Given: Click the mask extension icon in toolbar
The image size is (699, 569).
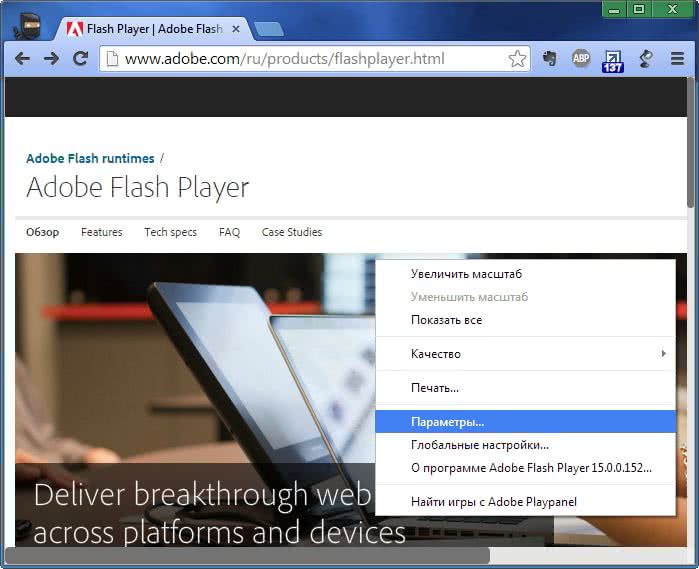Looking at the screenshot, I should (x=549, y=59).
